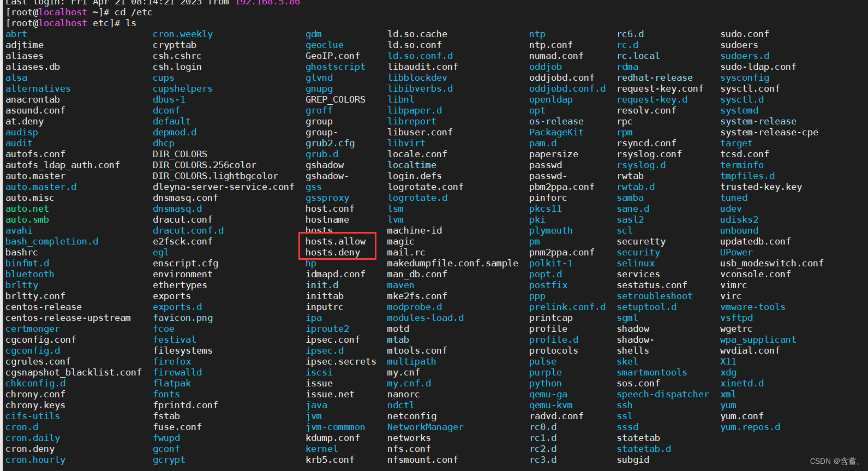Select sudo-ldap.conf file
Viewport: 868px width, 471px height.
tap(758, 67)
